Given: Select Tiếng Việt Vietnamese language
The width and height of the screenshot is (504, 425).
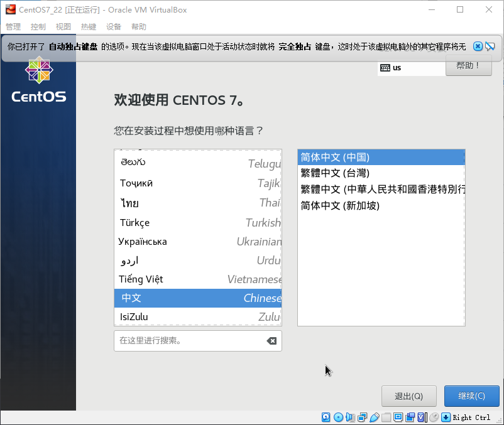Looking at the screenshot, I should (x=198, y=279).
